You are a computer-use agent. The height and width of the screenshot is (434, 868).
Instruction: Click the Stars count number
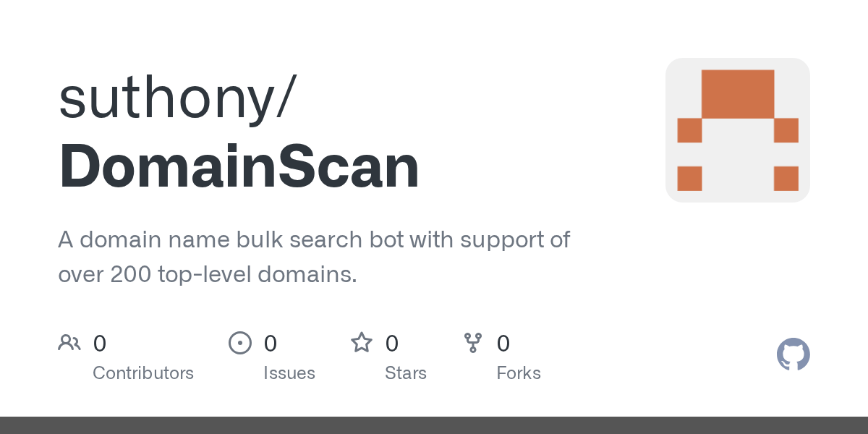(x=392, y=344)
